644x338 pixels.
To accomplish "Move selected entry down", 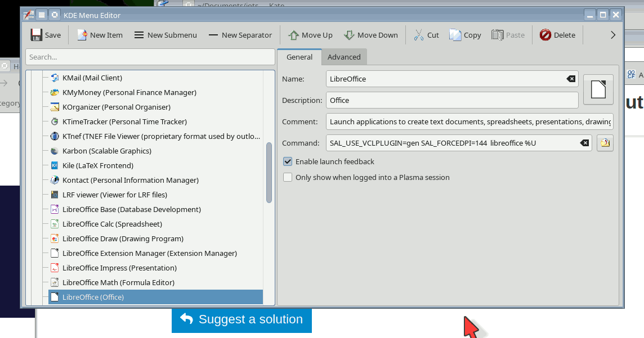I will (x=371, y=35).
